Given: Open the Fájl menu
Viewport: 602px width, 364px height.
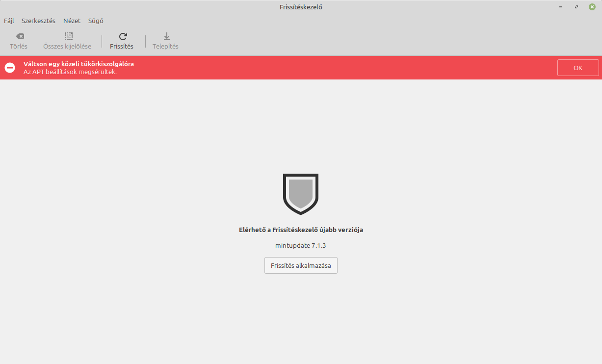Looking at the screenshot, I should point(9,21).
